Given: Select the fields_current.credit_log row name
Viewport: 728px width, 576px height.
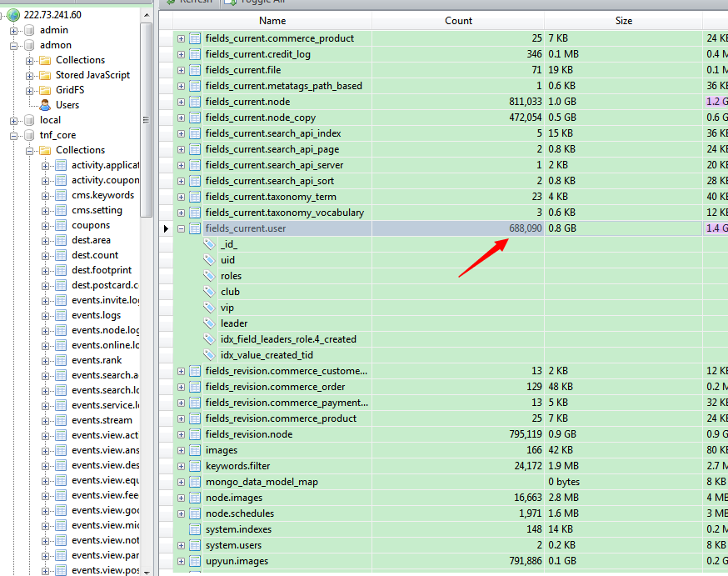Looking at the screenshot, I should pos(257,54).
